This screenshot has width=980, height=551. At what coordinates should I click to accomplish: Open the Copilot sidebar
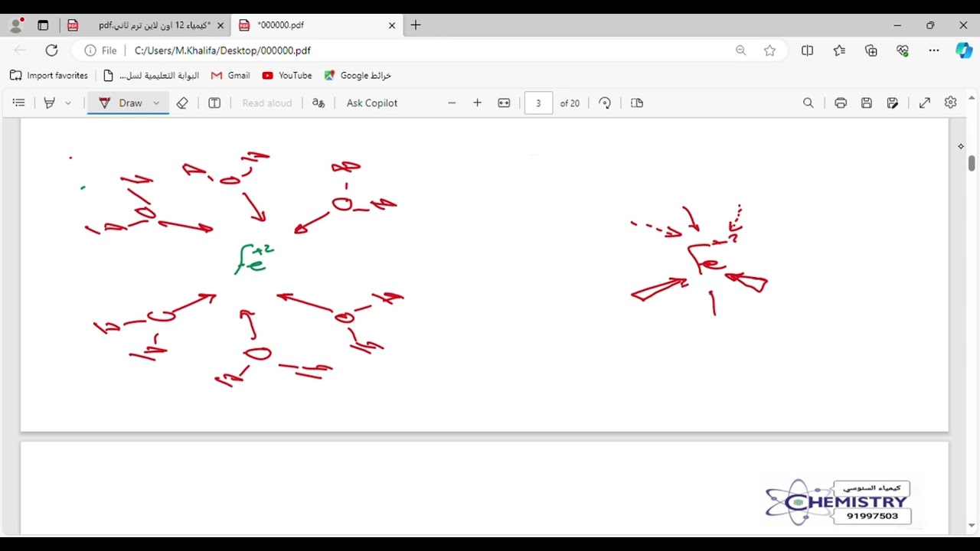pyautogui.click(x=964, y=51)
